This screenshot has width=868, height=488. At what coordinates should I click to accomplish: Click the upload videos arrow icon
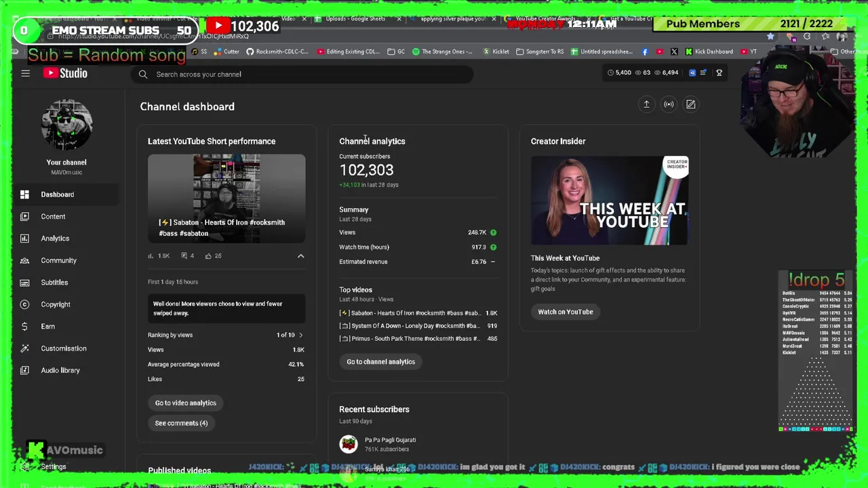tap(646, 104)
